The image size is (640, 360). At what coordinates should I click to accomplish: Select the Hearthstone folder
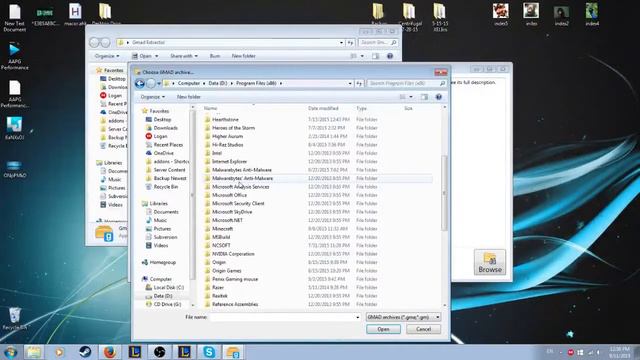pyautogui.click(x=225, y=120)
